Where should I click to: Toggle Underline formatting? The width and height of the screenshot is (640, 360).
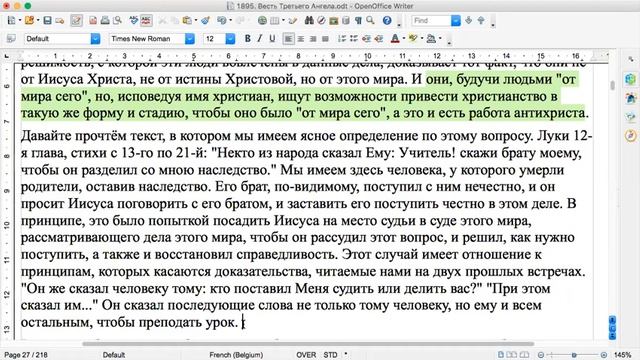pyautogui.click(x=272, y=39)
